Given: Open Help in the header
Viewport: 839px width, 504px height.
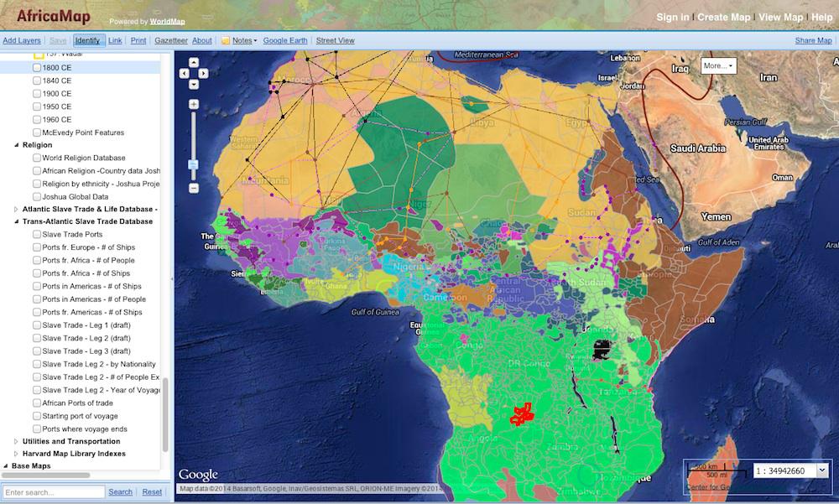Looking at the screenshot, I should click(822, 17).
